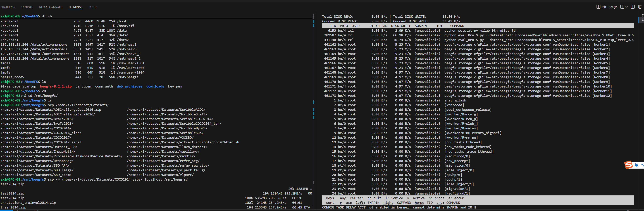644x211 pixels.
Task: Open the OUTPUT tab
Action: pos(27,7)
